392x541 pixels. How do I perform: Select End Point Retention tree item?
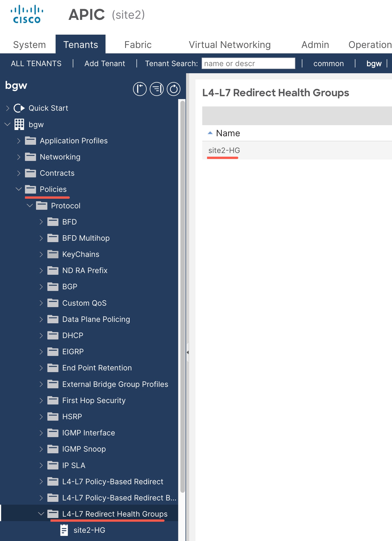coord(97,368)
